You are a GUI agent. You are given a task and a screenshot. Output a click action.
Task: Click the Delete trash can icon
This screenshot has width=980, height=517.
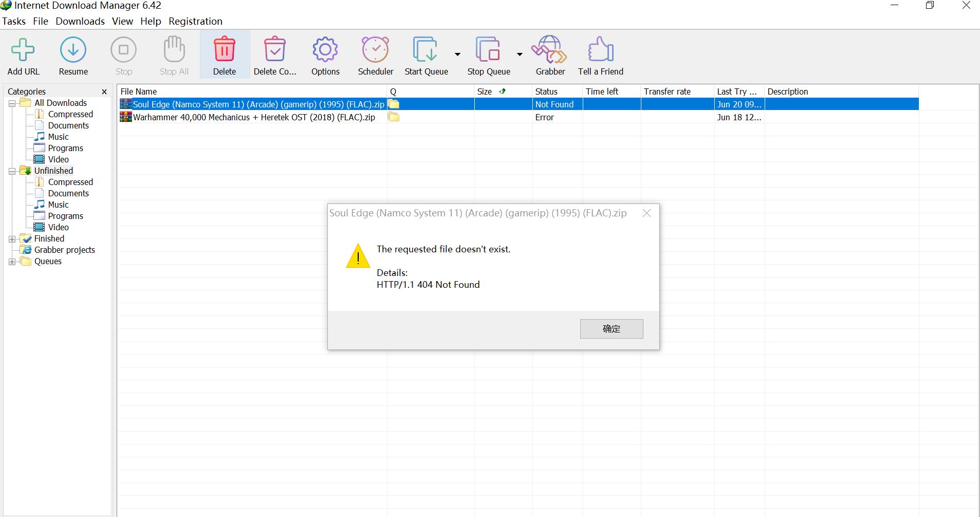coord(224,50)
